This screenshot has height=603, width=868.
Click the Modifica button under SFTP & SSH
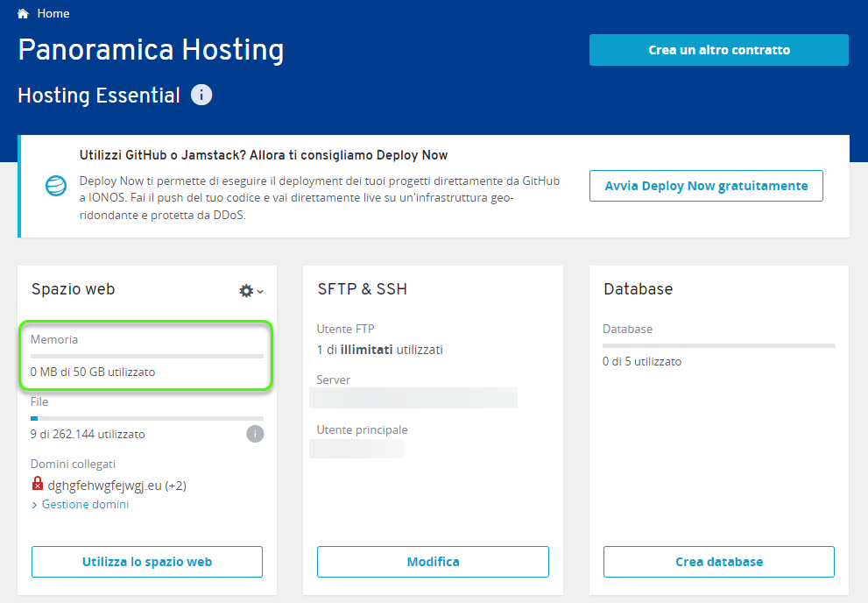(x=433, y=562)
